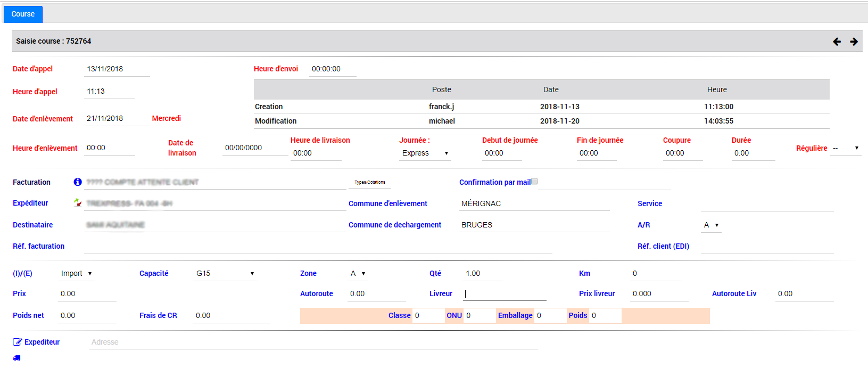The height and width of the screenshot is (367, 868).
Task: Click the Fin de journée field
Action: tap(597, 153)
